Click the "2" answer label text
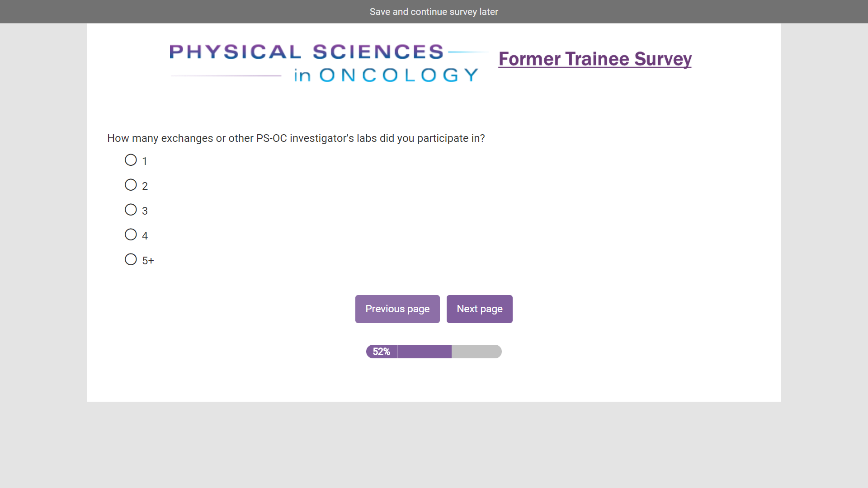This screenshot has width=868, height=488. pyautogui.click(x=145, y=186)
